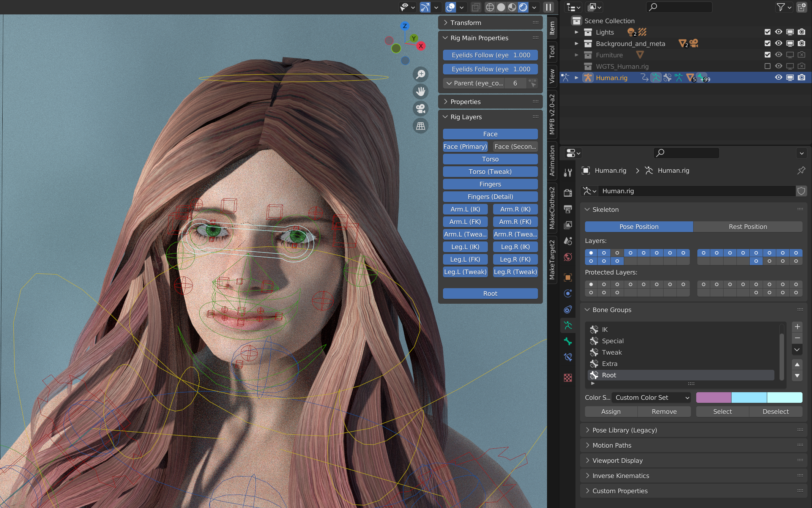
Task: Toggle visibility of Human.rig in outliner
Action: pos(777,77)
